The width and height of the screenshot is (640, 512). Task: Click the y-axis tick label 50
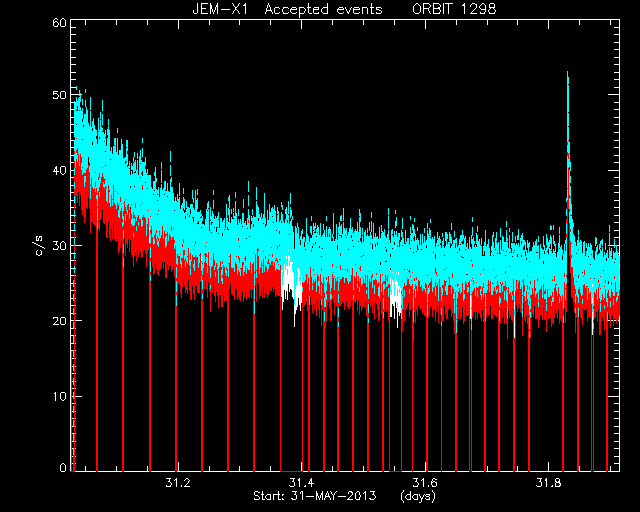[59, 95]
